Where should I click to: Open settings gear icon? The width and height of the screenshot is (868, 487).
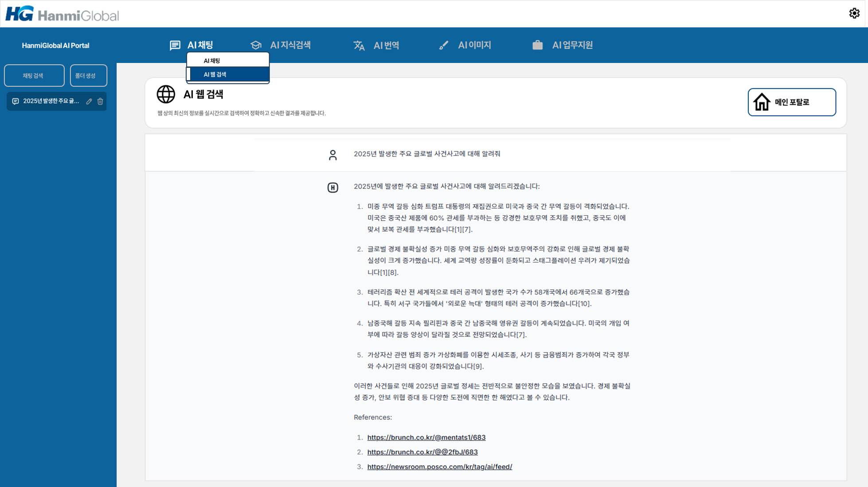pyautogui.click(x=854, y=13)
